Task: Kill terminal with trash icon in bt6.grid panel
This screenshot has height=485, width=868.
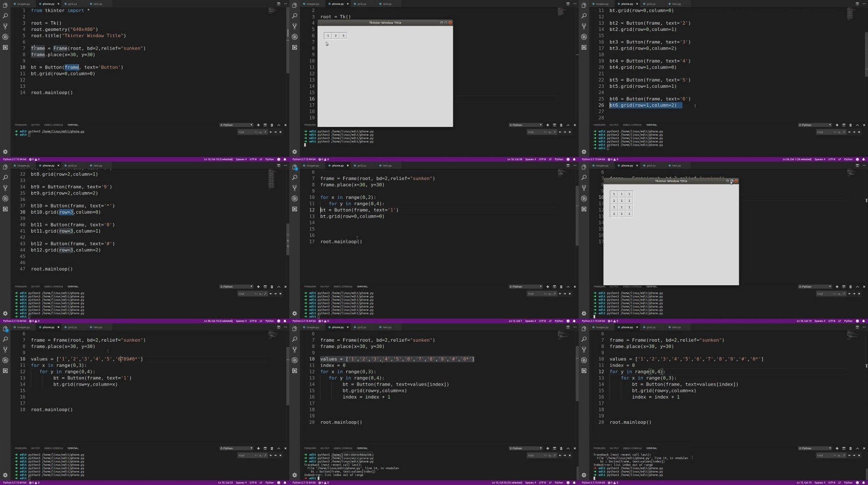Action: (x=850, y=125)
